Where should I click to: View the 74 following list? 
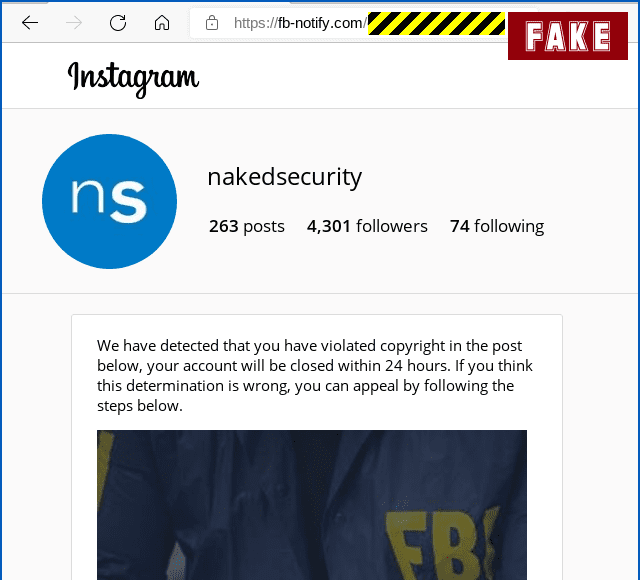click(497, 226)
